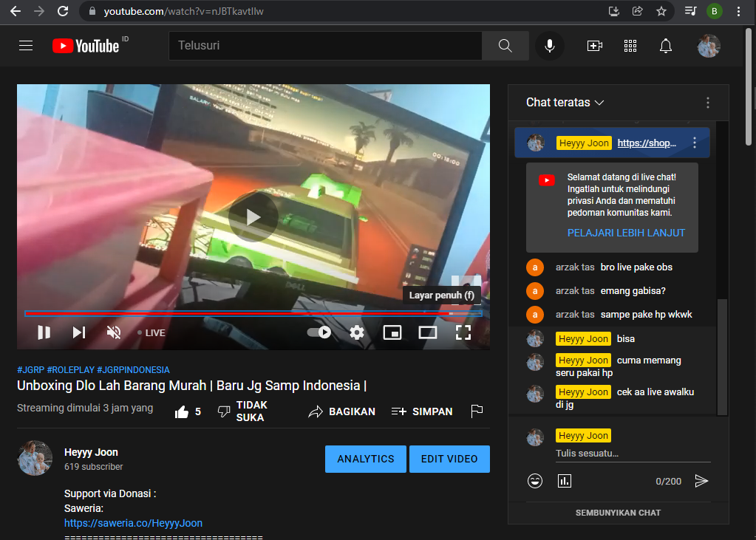Click SEMBUNYIKAN CHAT to hide chat
Image resolution: width=756 pixels, height=540 pixels.
pyautogui.click(x=618, y=513)
